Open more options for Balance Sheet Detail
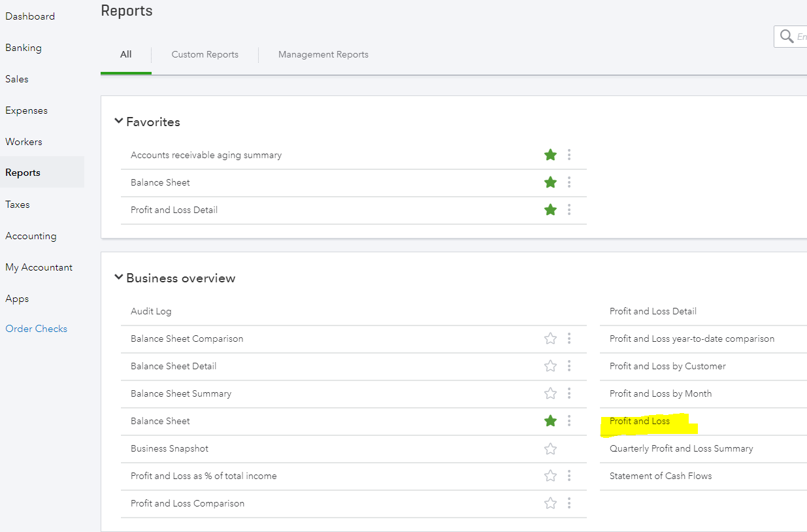The height and width of the screenshot is (532, 807). 569,366
